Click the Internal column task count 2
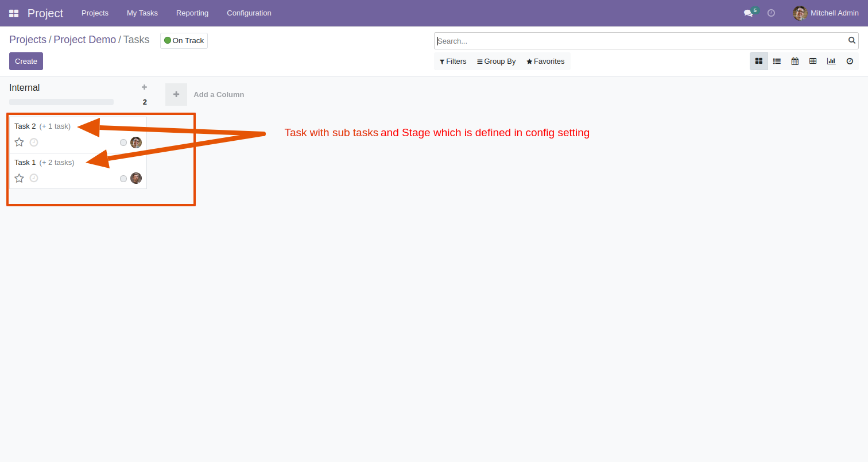 click(145, 102)
